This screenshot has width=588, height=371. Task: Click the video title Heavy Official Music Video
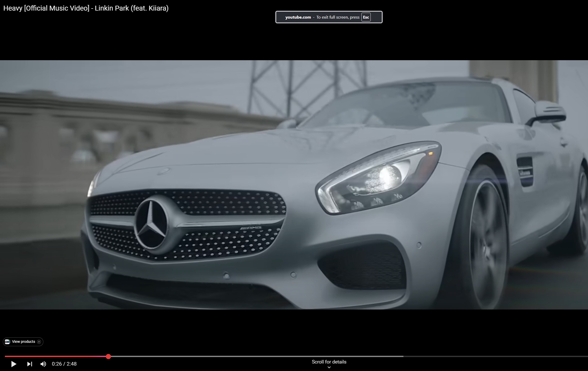click(x=86, y=8)
